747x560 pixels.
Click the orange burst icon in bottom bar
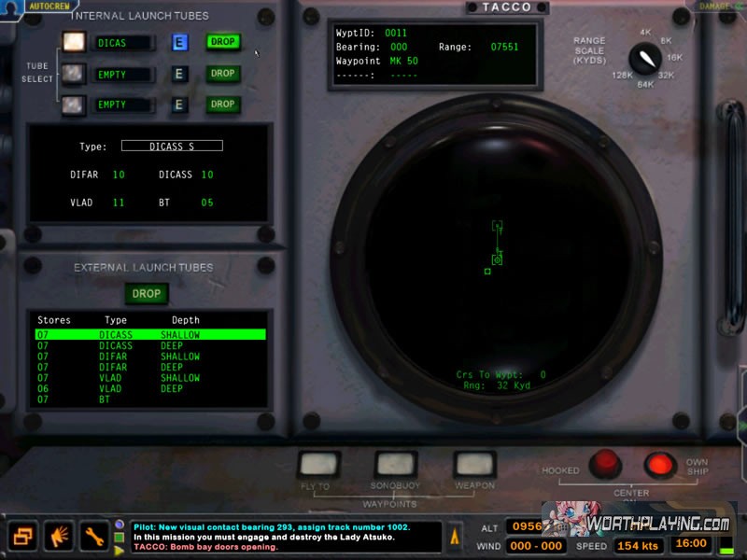(x=59, y=536)
